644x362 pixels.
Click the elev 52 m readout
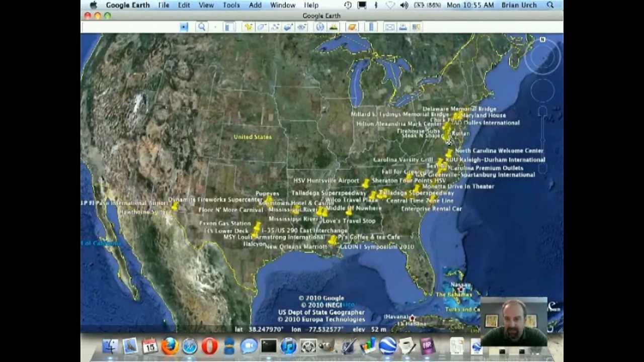(370, 329)
